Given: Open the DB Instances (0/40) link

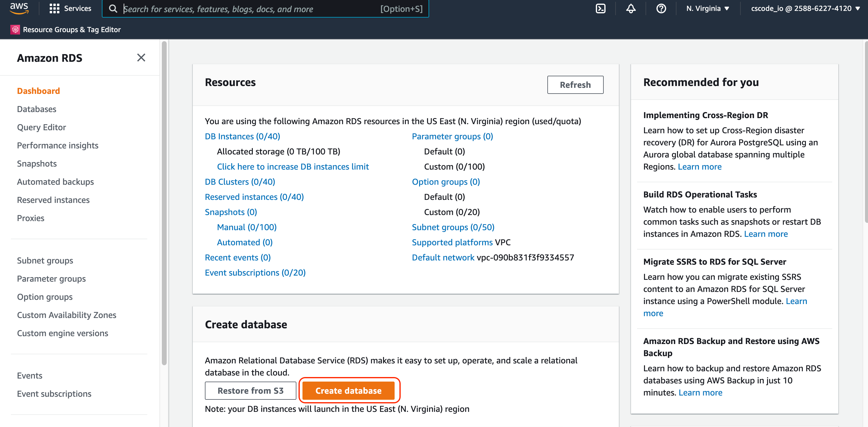Looking at the screenshot, I should point(242,136).
